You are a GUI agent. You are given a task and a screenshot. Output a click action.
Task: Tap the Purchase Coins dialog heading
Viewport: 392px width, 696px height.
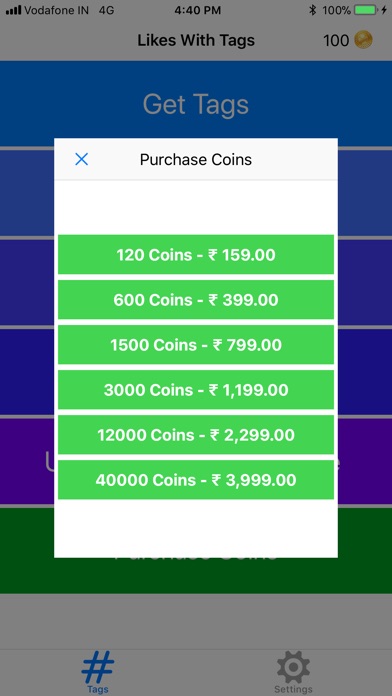click(x=196, y=160)
